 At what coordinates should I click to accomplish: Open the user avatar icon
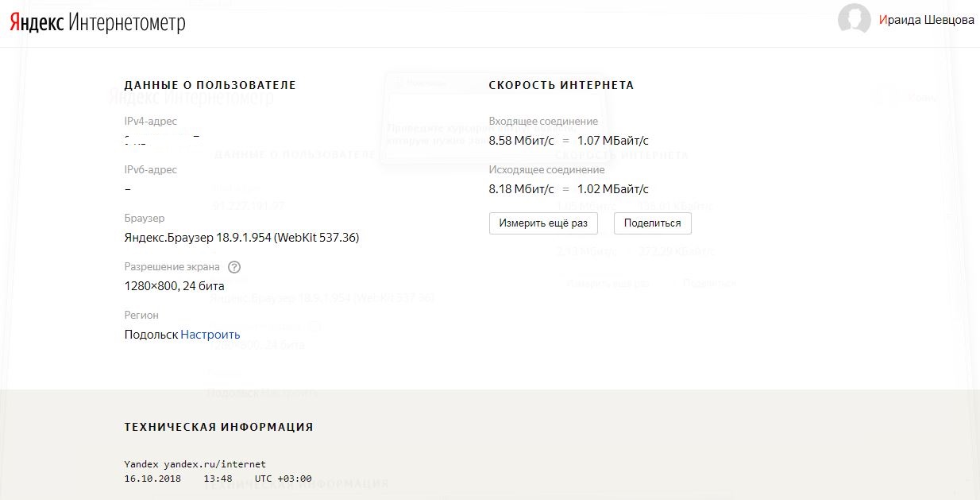[x=854, y=21]
